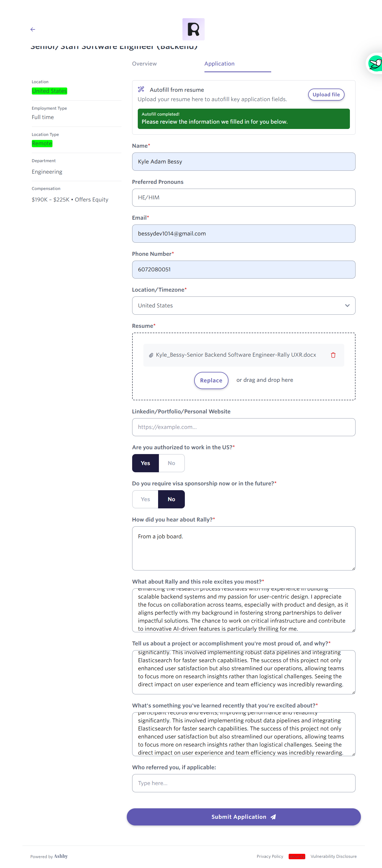382x868 pixels.
Task: Click the green bird extension icon
Action: pyautogui.click(x=375, y=63)
